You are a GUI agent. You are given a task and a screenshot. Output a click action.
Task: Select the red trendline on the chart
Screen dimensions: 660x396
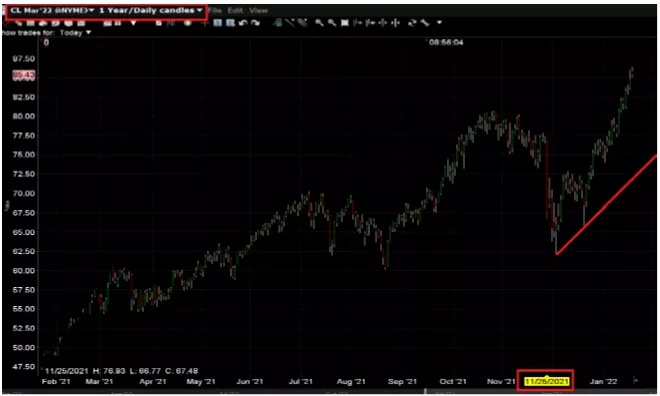click(x=606, y=205)
